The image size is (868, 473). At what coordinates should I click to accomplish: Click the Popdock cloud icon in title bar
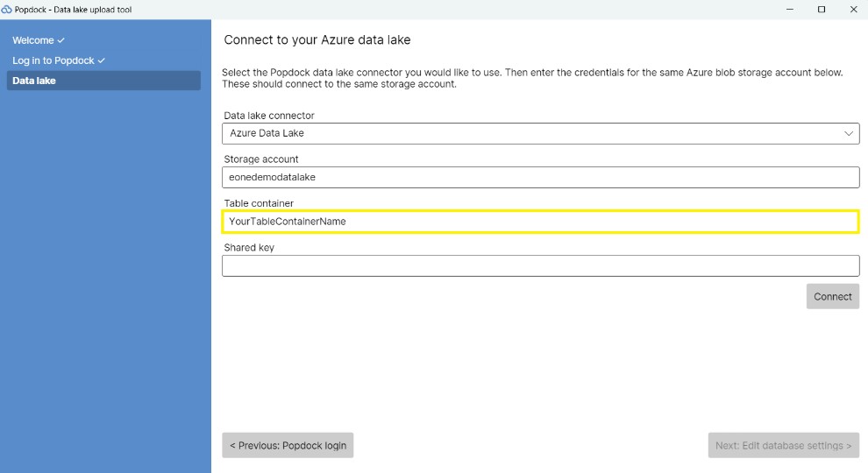pos(7,10)
